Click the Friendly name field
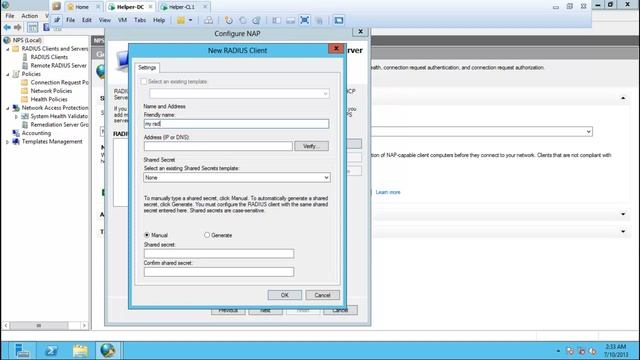 236,124
